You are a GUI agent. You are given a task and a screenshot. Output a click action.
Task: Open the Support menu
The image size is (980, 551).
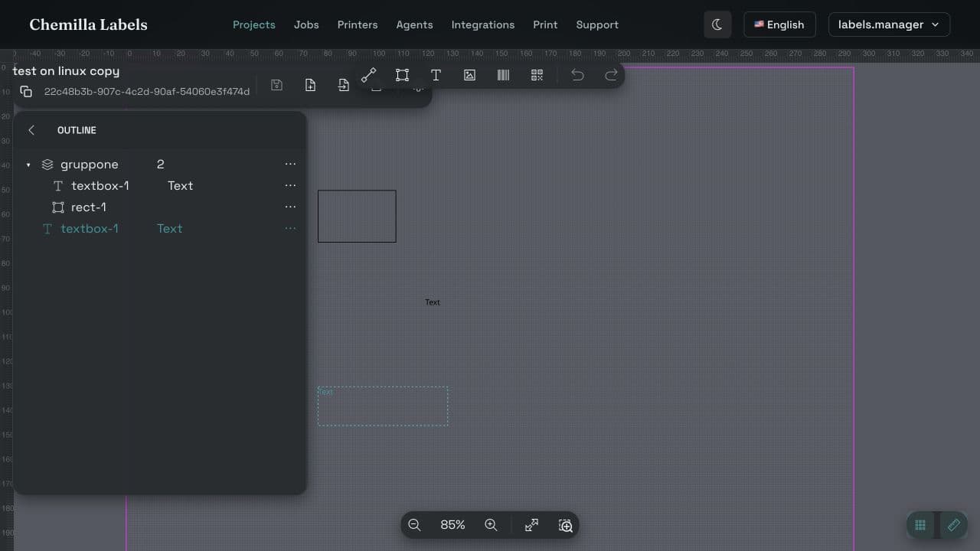(x=597, y=24)
